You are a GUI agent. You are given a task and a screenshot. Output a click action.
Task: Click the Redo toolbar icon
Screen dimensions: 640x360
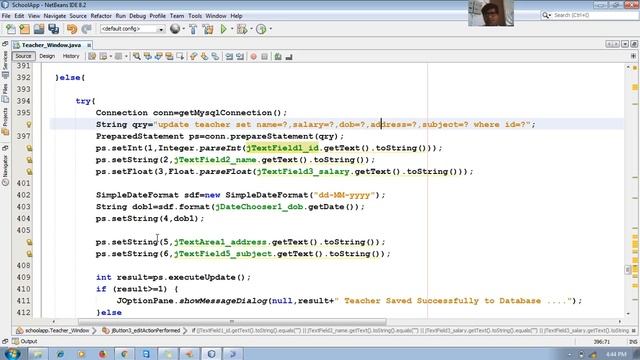(x=86, y=29)
